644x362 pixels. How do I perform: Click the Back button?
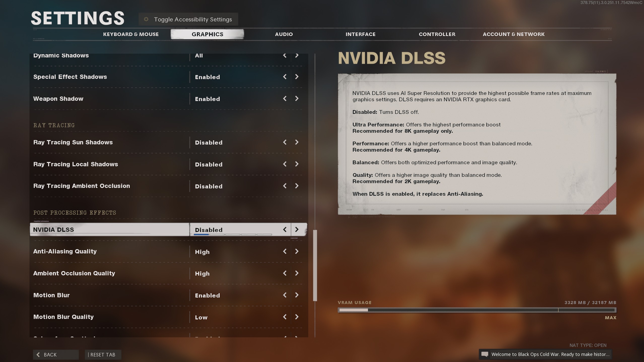[56, 355]
